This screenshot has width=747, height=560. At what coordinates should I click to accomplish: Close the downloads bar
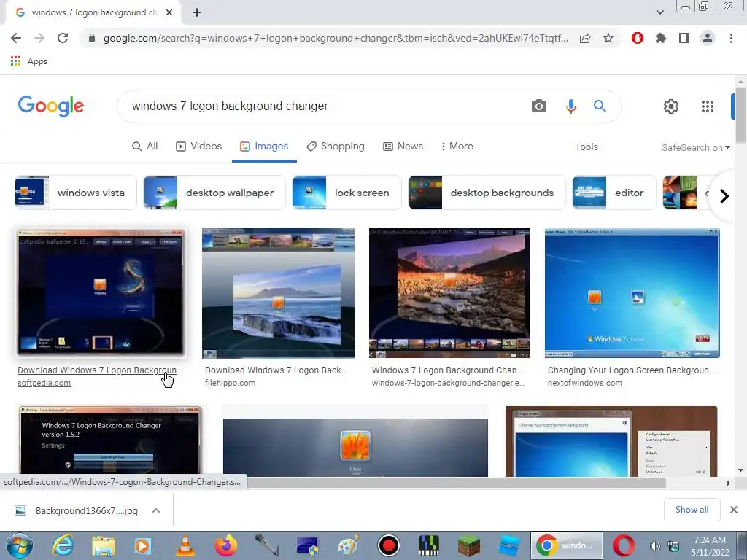click(734, 510)
